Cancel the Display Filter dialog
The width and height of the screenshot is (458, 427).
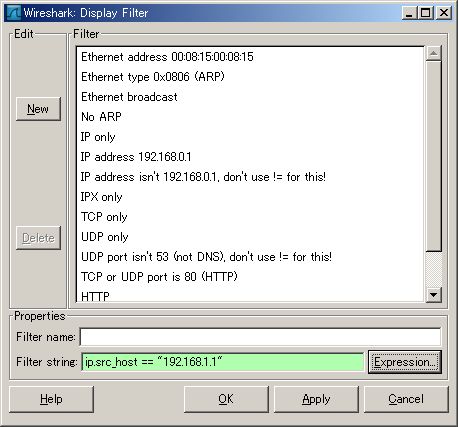click(406, 399)
